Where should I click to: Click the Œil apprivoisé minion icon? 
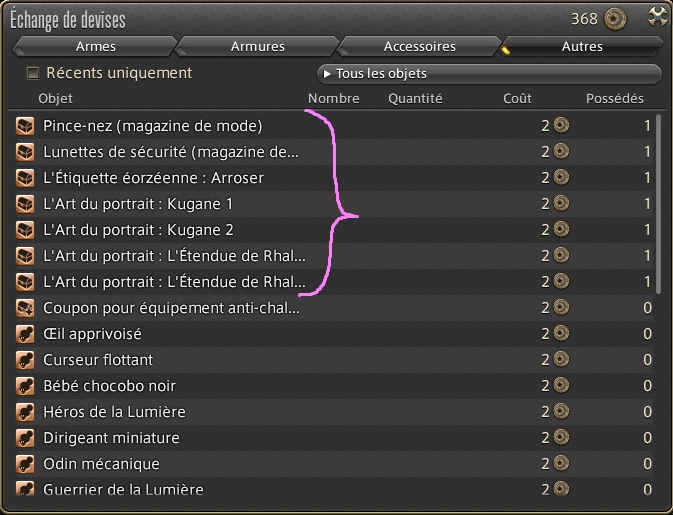[25, 334]
